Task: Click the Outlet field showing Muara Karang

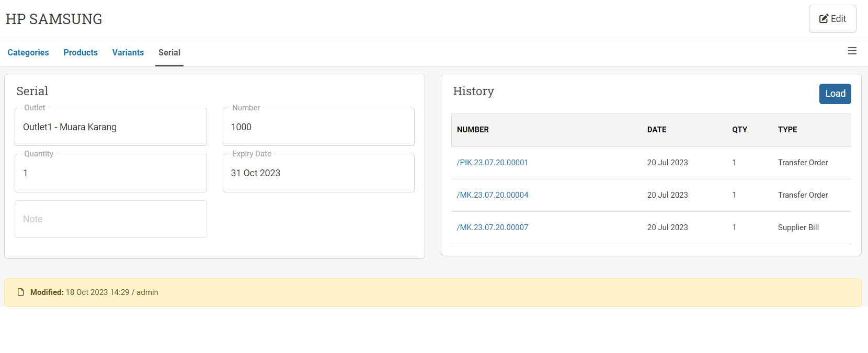Action: click(111, 127)
